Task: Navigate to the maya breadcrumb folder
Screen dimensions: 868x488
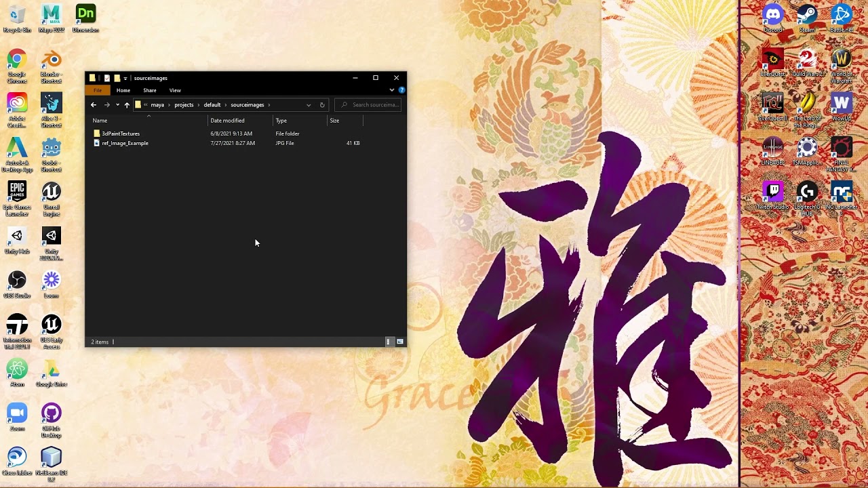Action: 157,105
